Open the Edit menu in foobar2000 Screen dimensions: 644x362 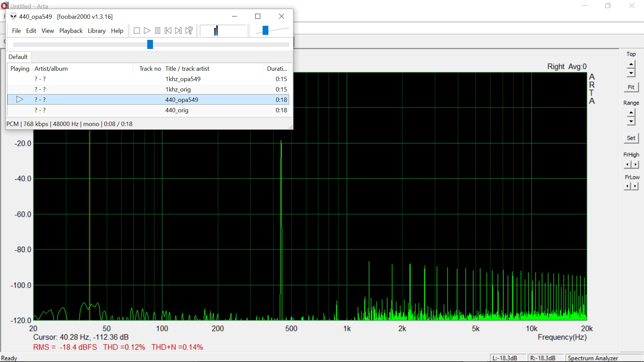coord(31,31)
